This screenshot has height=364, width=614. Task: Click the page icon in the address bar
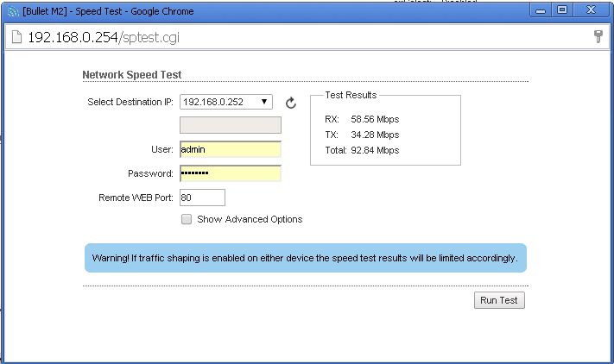16,37
